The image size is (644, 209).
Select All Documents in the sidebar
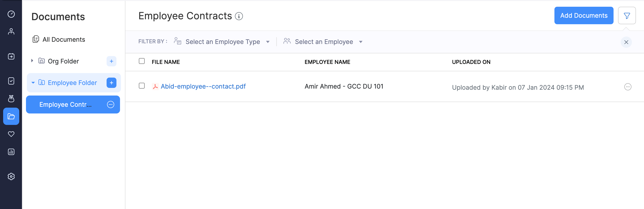tap(64, 39)
